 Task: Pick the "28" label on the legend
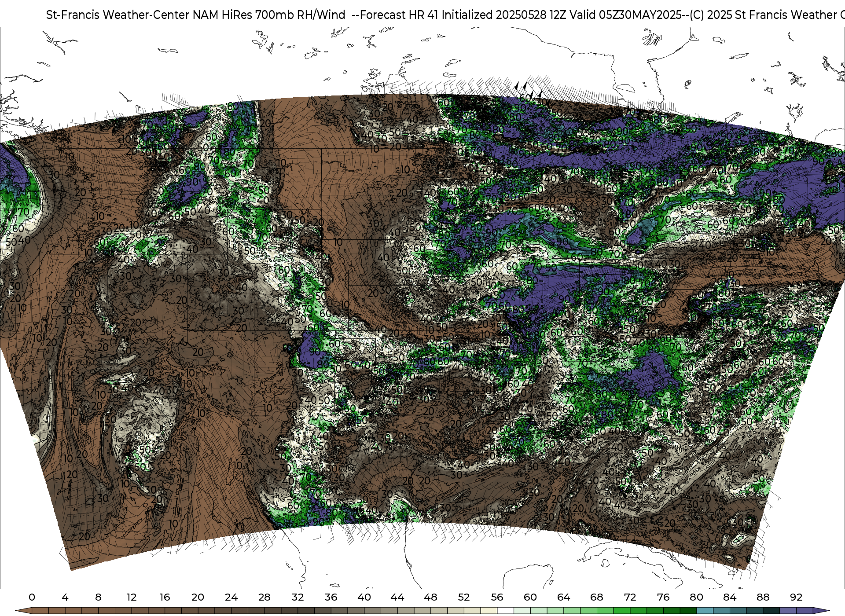264,597
